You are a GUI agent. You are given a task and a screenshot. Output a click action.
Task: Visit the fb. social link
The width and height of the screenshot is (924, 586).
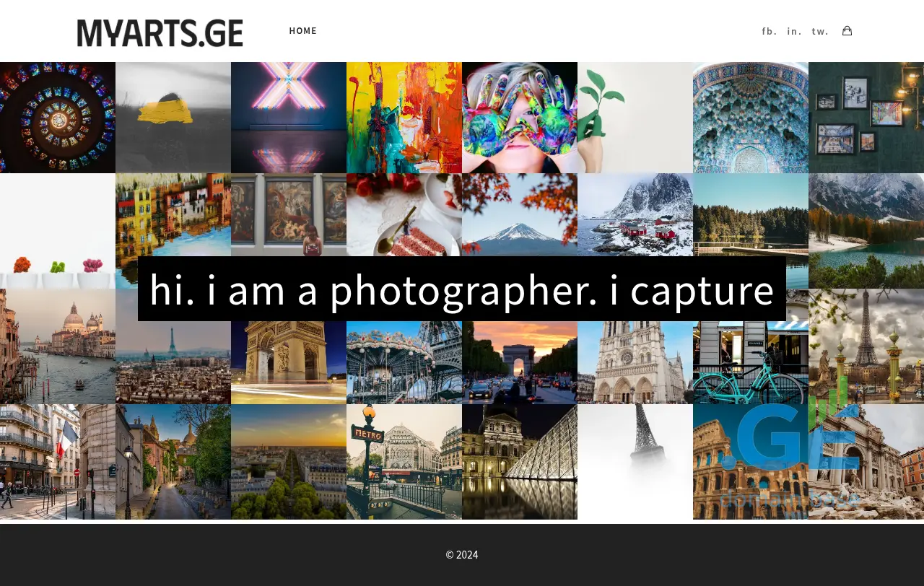coord(770,31)
